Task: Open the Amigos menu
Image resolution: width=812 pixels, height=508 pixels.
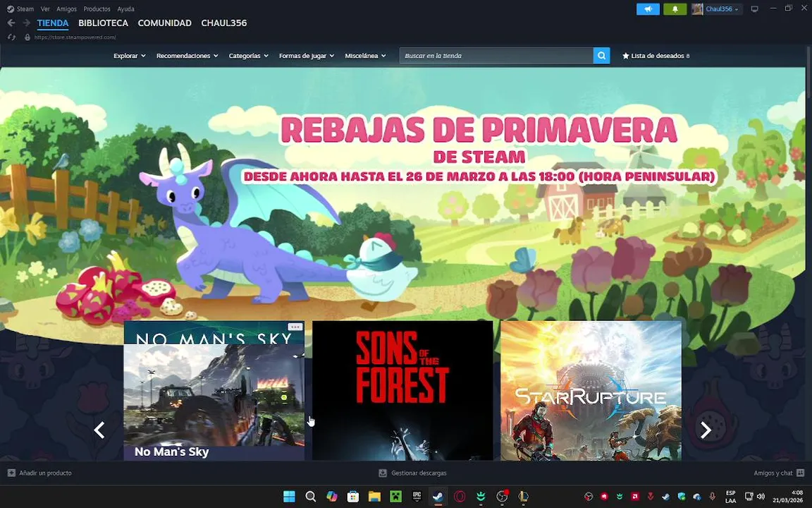Action: tap(66, 8)
